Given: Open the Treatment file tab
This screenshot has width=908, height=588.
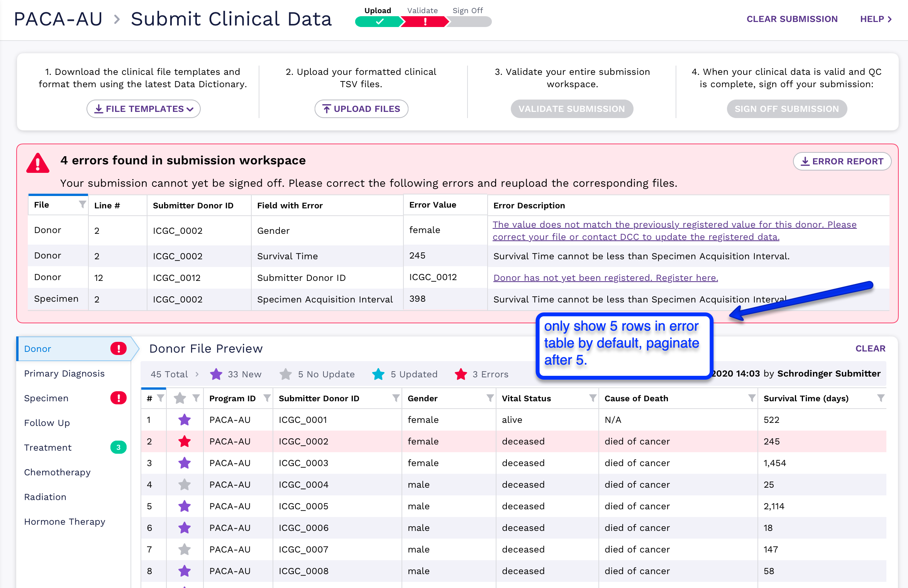Looking at the screenshot, I should 73,448.
